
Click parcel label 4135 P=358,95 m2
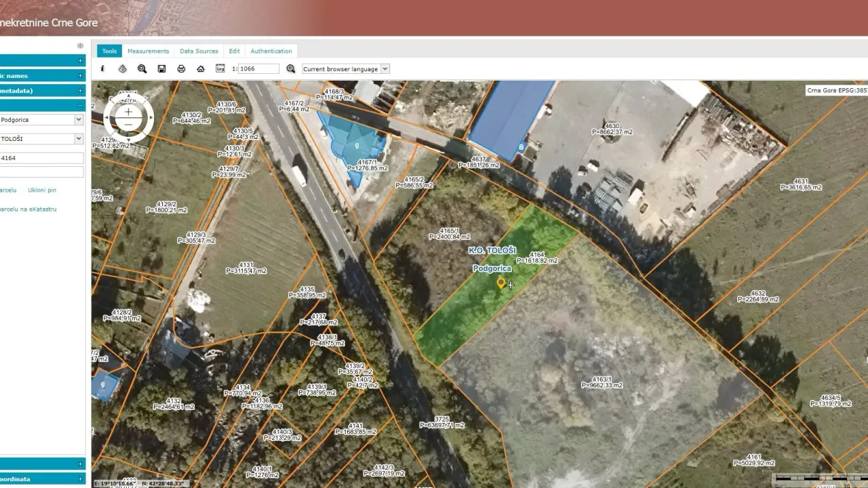click(307, 293)
